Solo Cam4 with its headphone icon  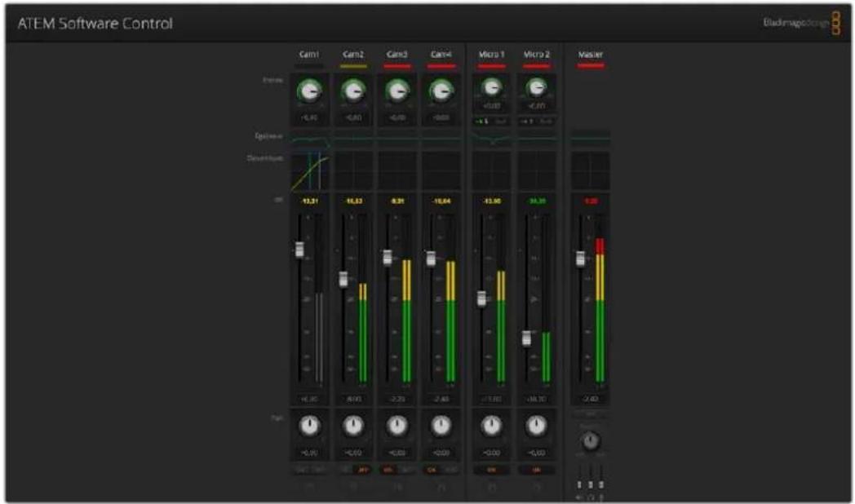point(441,485)
